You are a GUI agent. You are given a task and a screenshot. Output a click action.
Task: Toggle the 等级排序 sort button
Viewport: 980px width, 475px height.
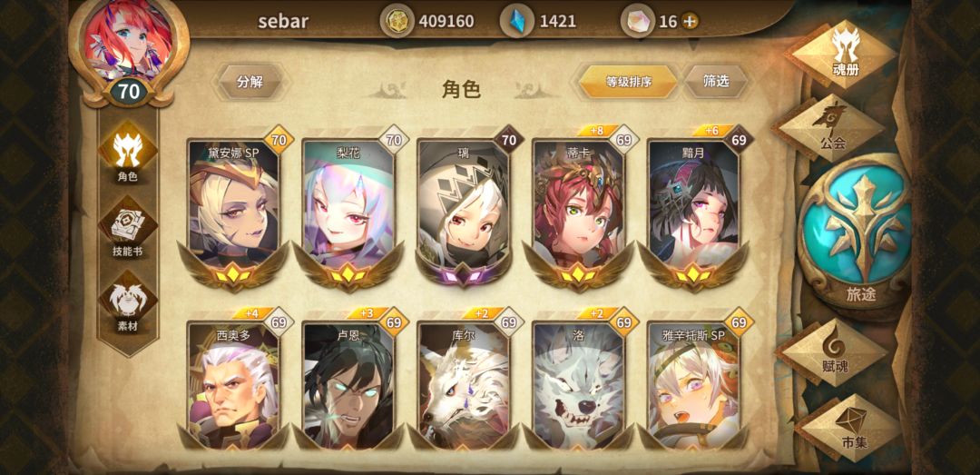click(x=628, y=82)
